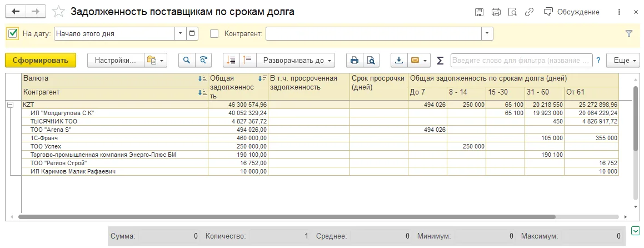The height and width of the screenshot is (248, 644).
Task: Click total debt cell 46 300 574,96
Action: point(238,105)
